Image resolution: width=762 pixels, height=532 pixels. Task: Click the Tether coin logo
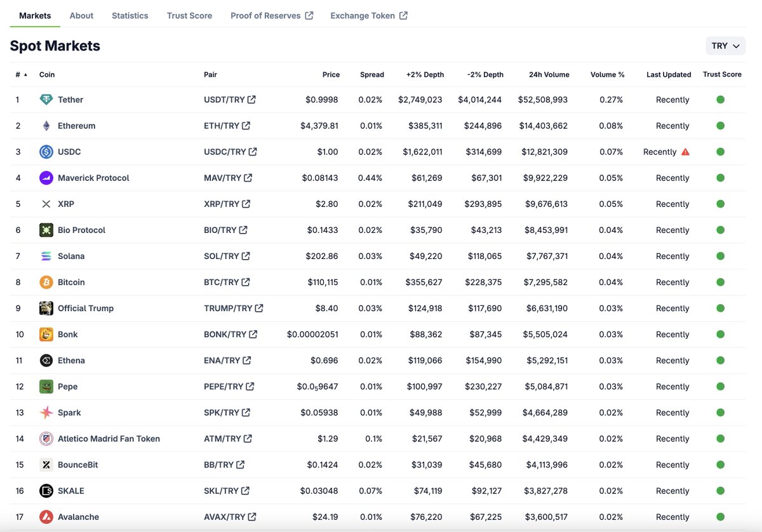click(46, 100)
